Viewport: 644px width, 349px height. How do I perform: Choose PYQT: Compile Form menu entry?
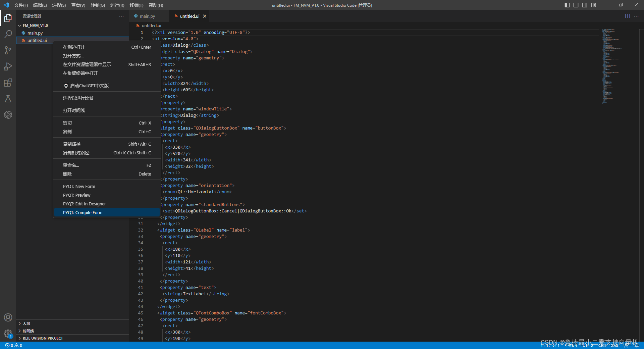(x=107, y=212)
